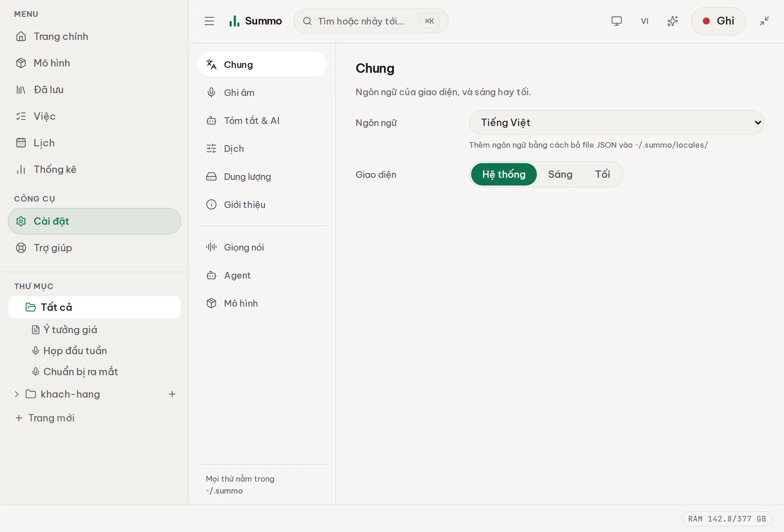
Task: Click the VI language switcher
Action: [x=644, y=21]
